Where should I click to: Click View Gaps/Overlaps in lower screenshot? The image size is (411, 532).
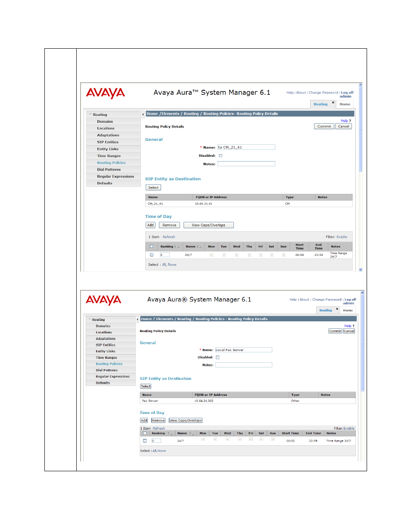[186, 420]
